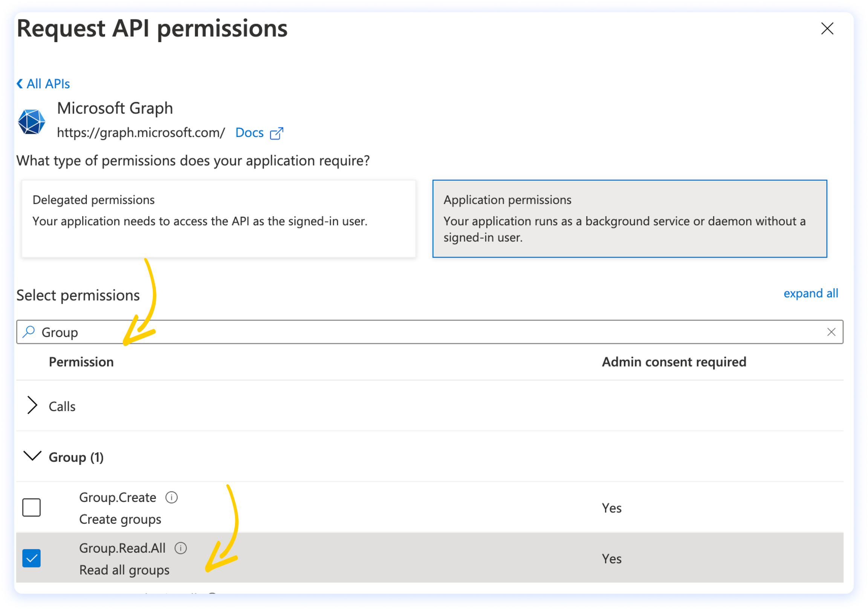Show info for Group.Read.All permission
868x610 pixels.
click(x=181, y=548)
